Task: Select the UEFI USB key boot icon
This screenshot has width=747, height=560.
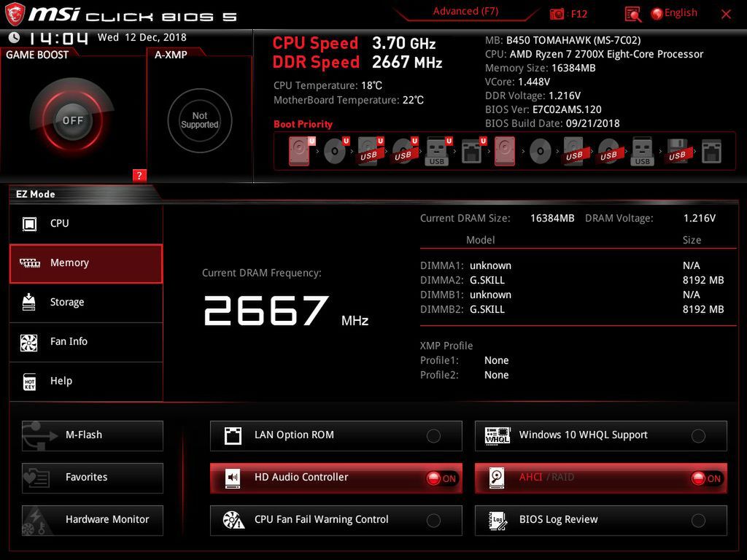Action: tap(438, 151)
